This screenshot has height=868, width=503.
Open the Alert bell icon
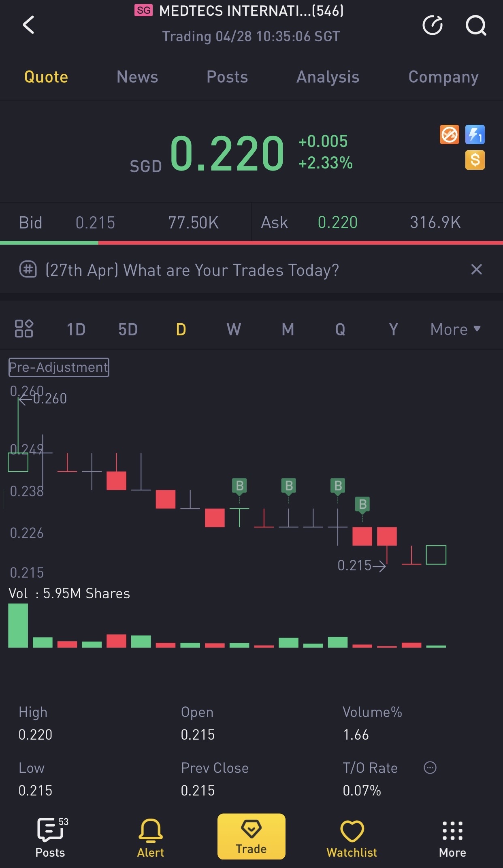coord(151,837)
